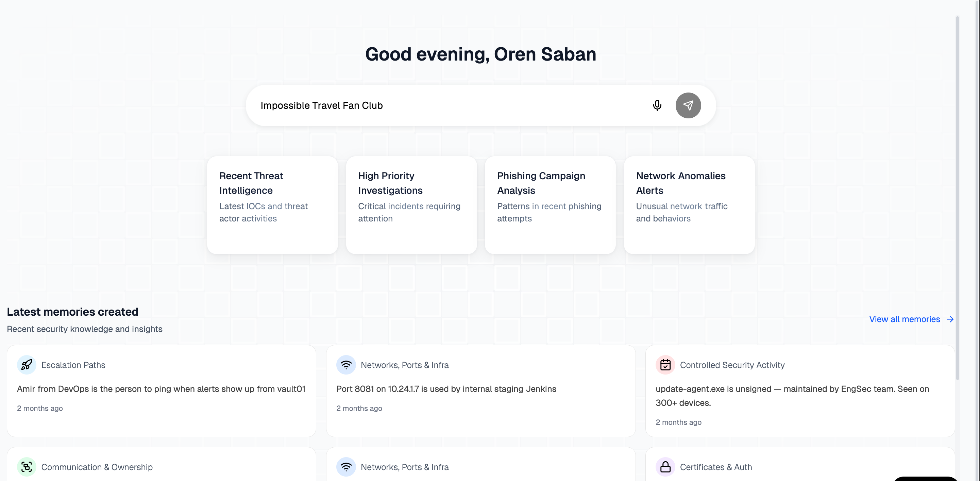Select Recent Threat Intelligence suggestion card
This screenshot has height=481, width=980.
tap(272, 205)
